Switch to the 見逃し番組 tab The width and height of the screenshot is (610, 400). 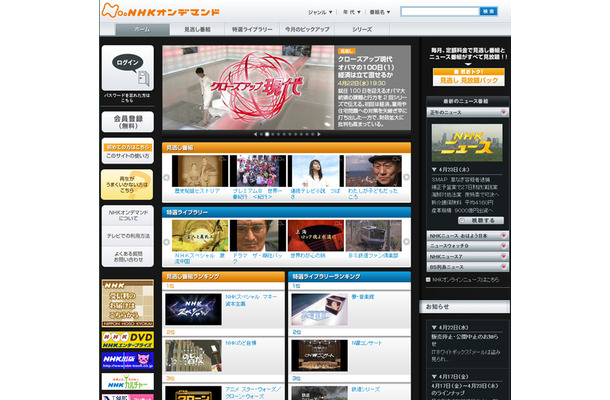coord(197,30)
